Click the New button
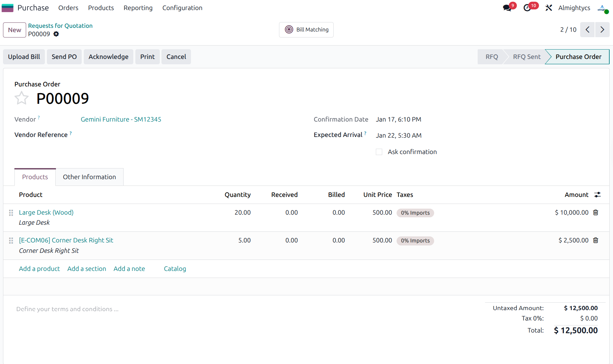613x364 pixels. tap(14, 30)
